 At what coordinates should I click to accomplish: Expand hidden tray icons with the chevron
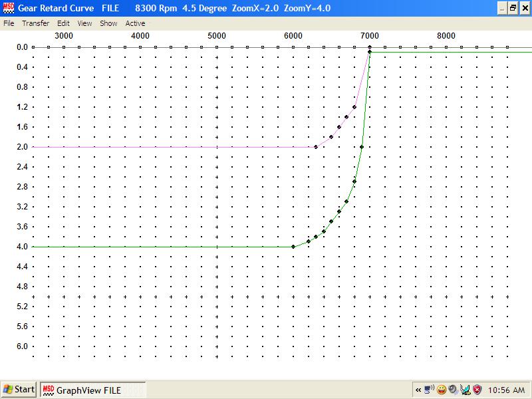(418, 390)
